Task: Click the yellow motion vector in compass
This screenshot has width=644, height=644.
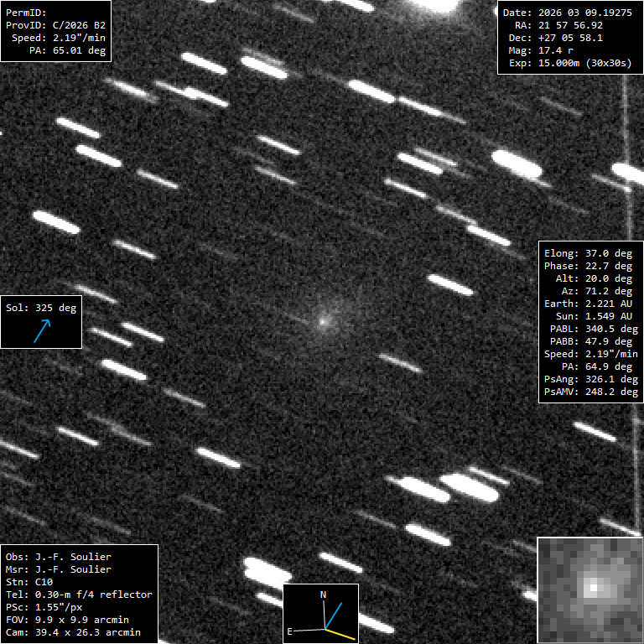Action: click(343, 634)
